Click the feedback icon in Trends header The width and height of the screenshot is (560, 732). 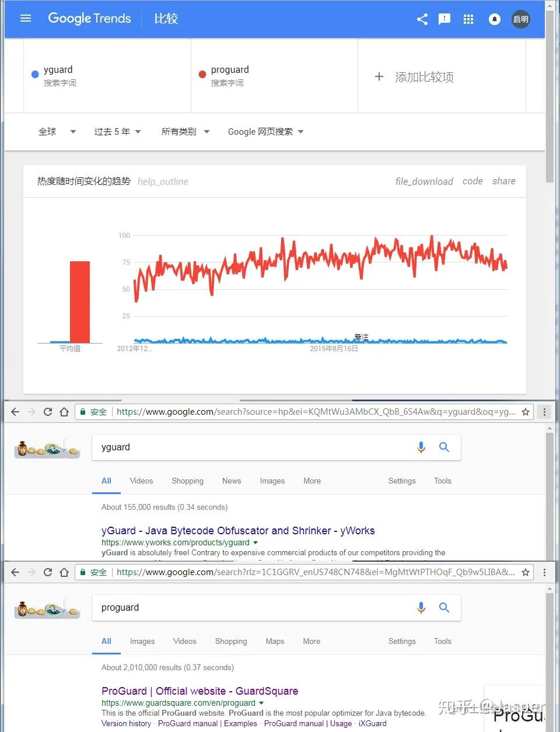pyautogui.click(x=444, y=19)
